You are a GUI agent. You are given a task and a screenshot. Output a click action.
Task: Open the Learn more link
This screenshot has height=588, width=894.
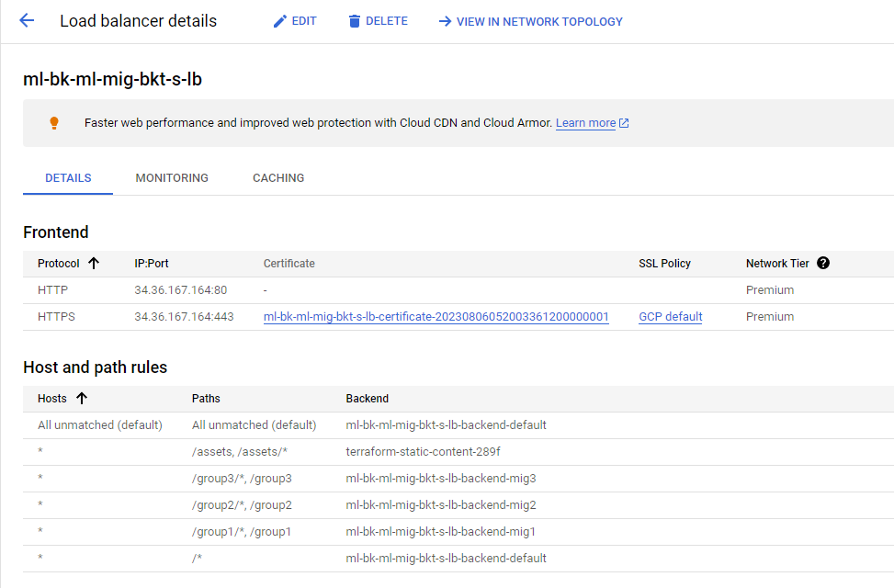[x=585, y=123]
